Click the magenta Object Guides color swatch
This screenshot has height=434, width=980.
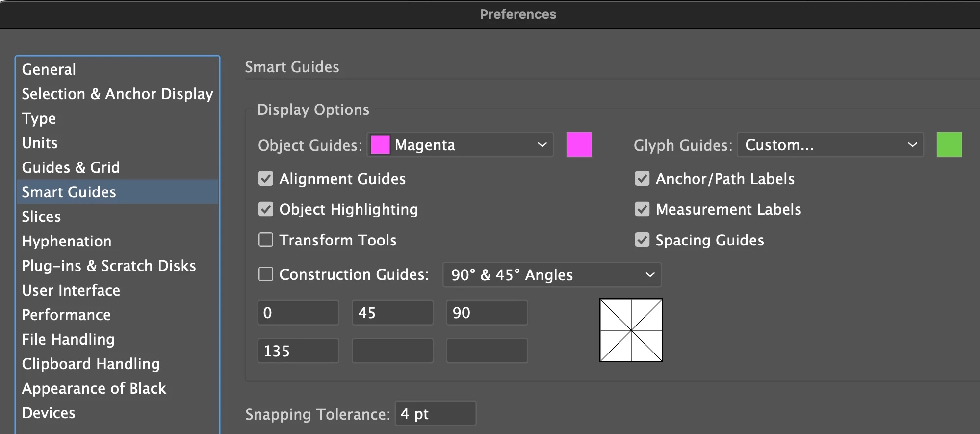tap(579, 144)
